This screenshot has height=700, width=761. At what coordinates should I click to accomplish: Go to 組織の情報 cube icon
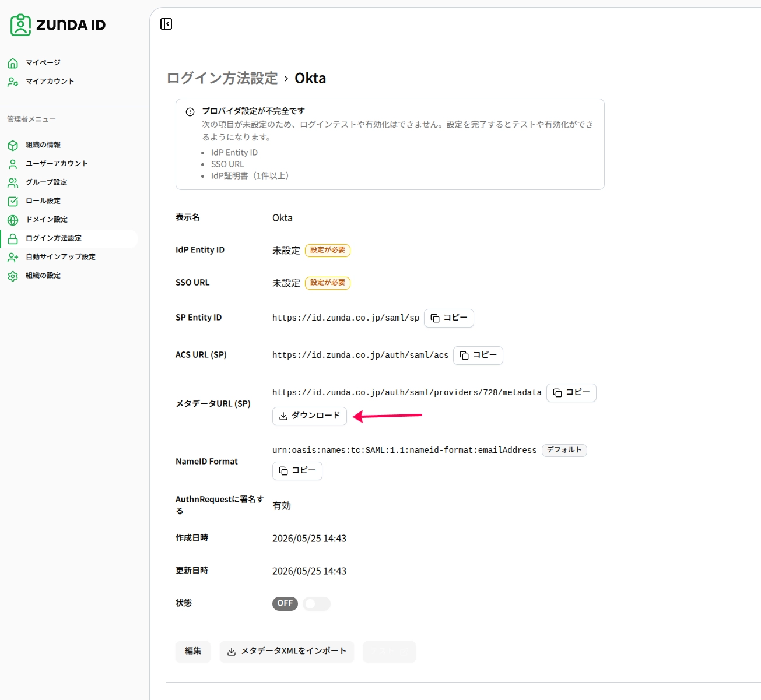[x=13, y=145]
